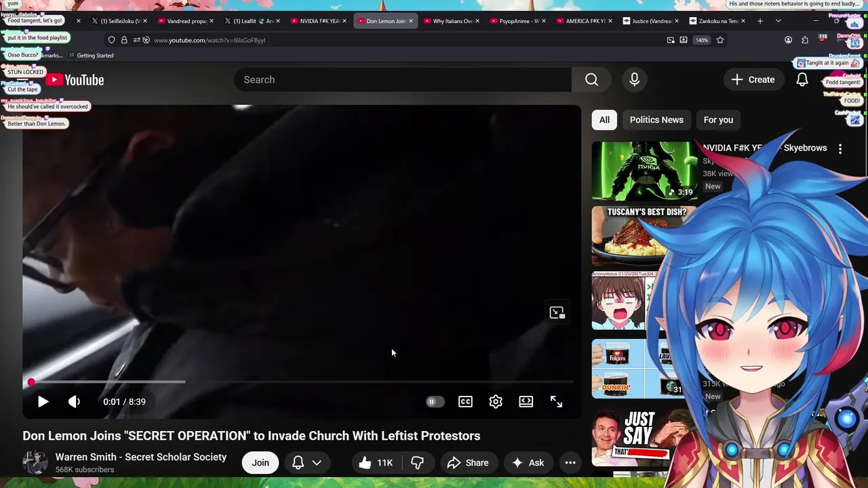Close the Don Lemon Joins tab
868x488 pixels.
411,21
